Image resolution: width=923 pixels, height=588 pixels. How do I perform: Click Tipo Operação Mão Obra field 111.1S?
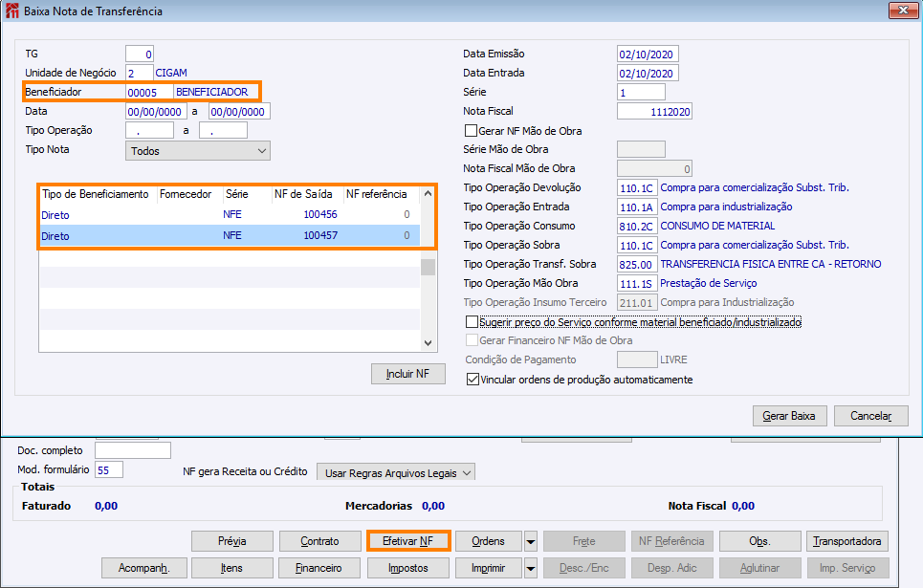(x=637, y=283)
